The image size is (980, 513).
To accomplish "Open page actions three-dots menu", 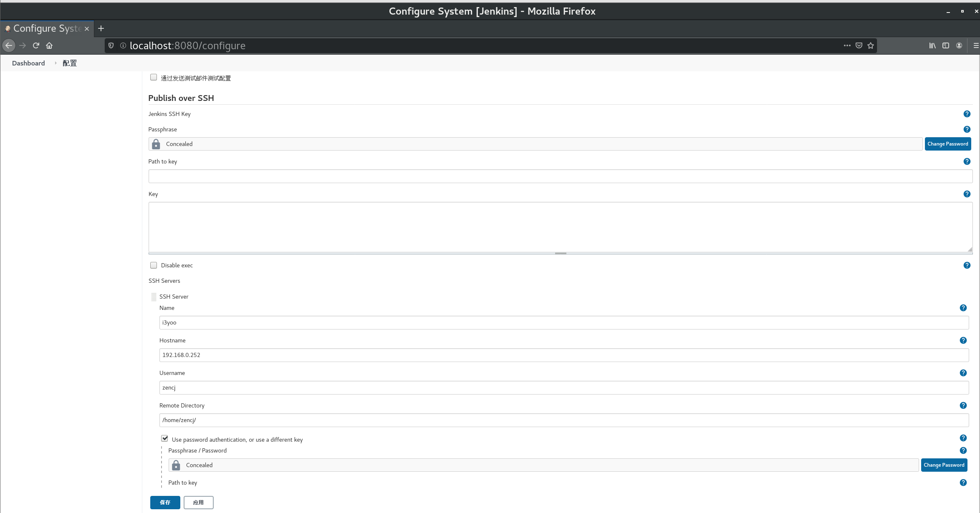I will click(847, 45).
